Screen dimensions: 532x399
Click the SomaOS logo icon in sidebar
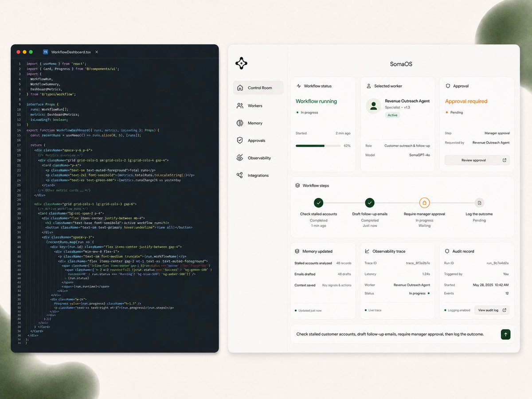[x=241, y=63]
